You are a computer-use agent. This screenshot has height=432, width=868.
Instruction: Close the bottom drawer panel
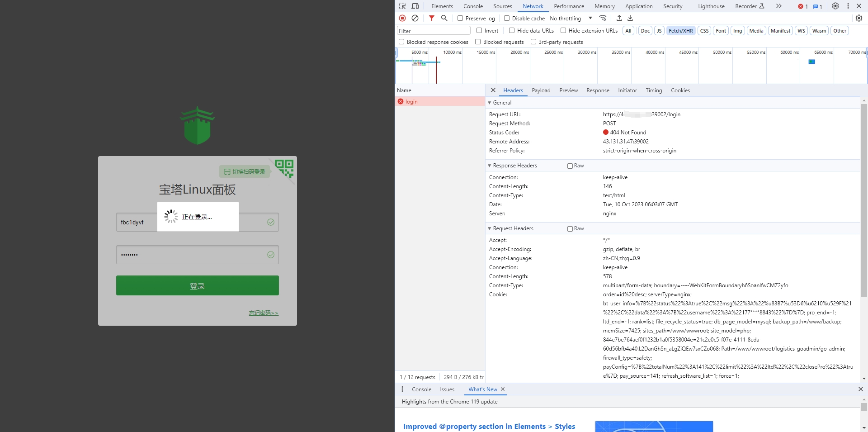(x=861, y=389)
